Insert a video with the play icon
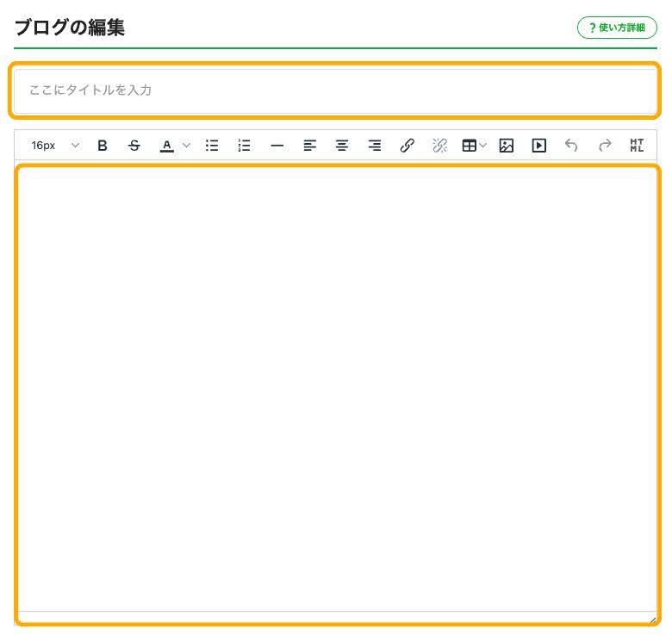Viewport: 672px width, 635px height. (x=538, y=146)
